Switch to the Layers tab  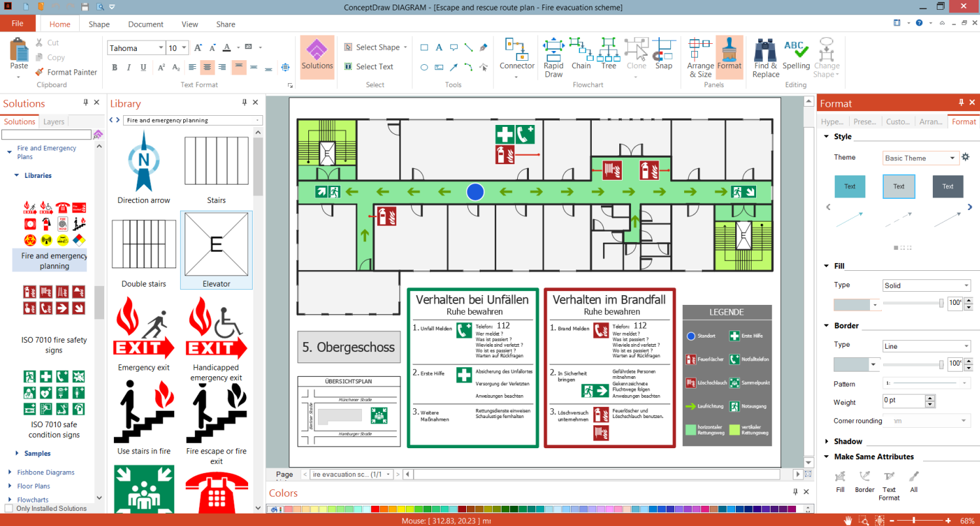point(54,122)
